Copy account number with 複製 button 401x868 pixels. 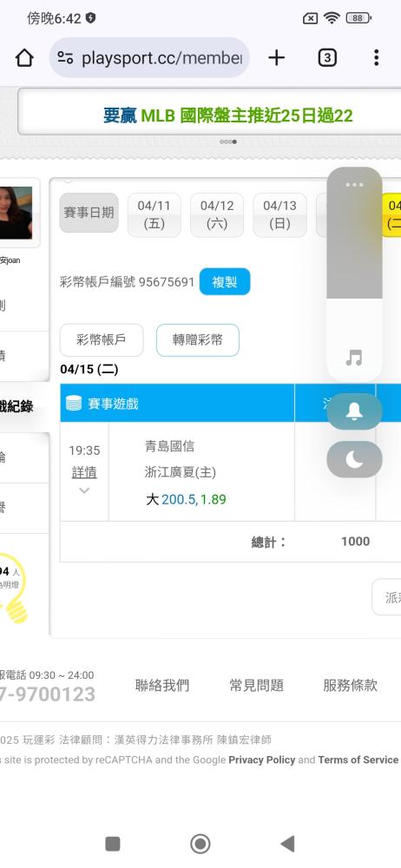point(225,282)
